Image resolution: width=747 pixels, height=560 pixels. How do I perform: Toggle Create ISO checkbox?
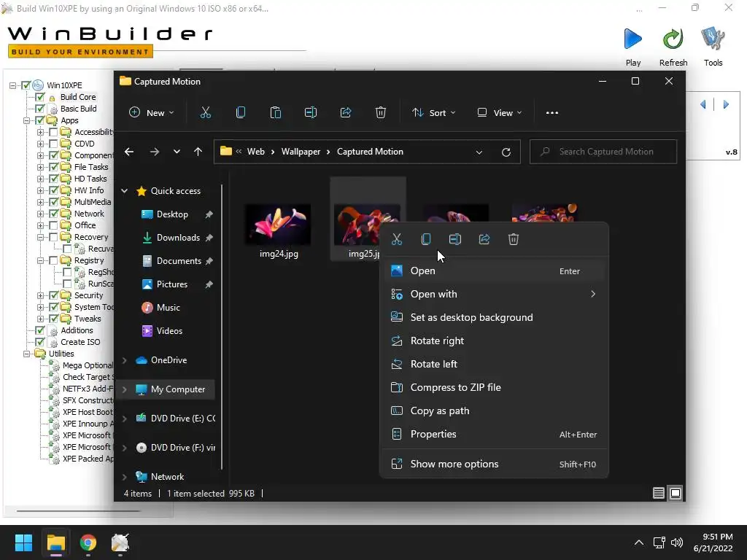[40, 342]
